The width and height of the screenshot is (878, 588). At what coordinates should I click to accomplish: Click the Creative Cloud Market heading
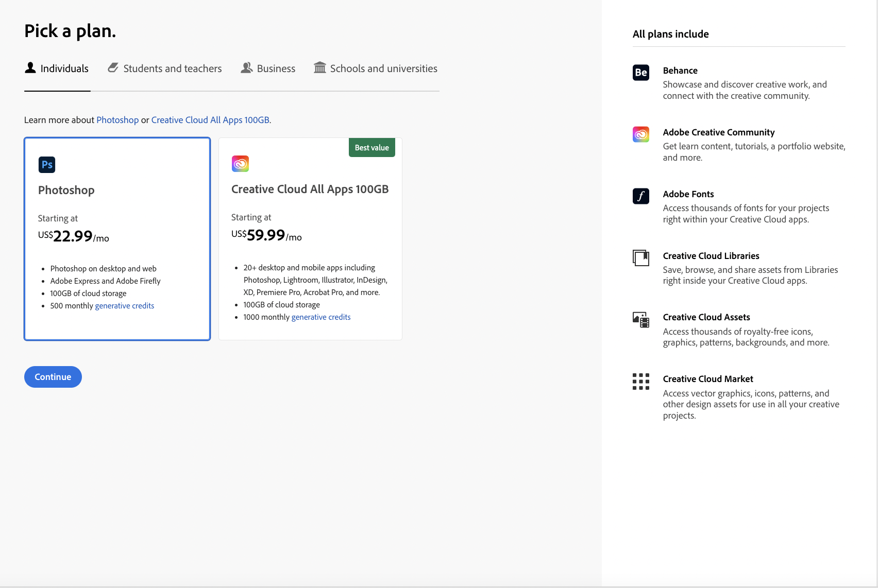click(x=708, y=379)
